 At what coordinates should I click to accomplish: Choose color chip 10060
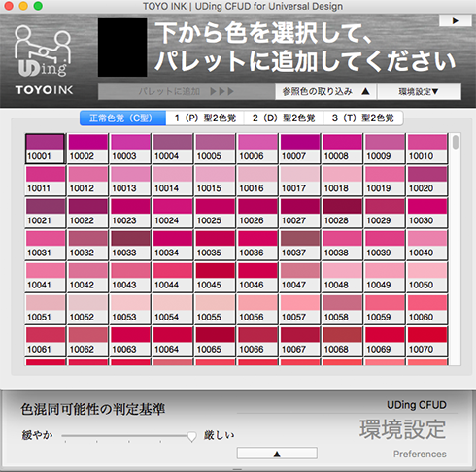point(427,309)
